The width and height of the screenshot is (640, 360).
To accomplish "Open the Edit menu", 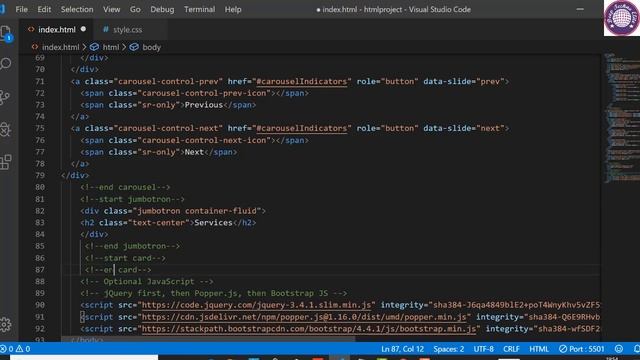I will coord(44,9).
